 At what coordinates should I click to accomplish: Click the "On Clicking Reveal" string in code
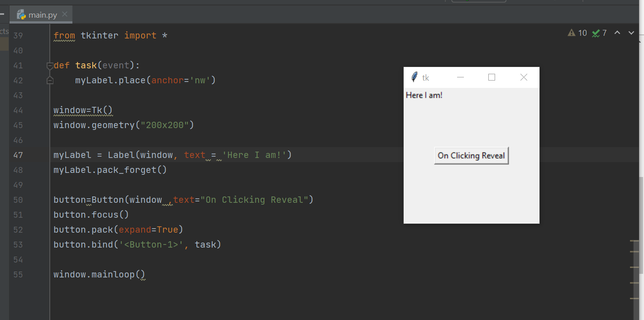pyautogui.click(x=254, y=200)
